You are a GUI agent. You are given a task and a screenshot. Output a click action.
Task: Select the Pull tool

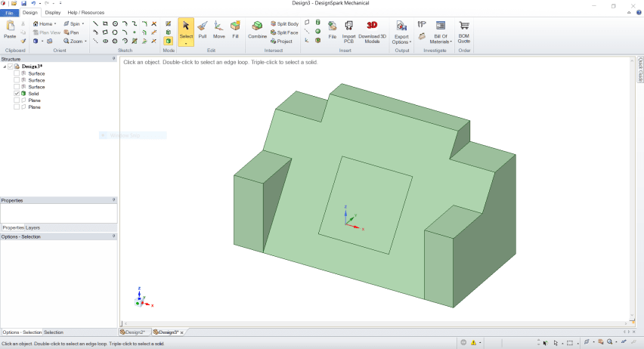pos(202,30)
